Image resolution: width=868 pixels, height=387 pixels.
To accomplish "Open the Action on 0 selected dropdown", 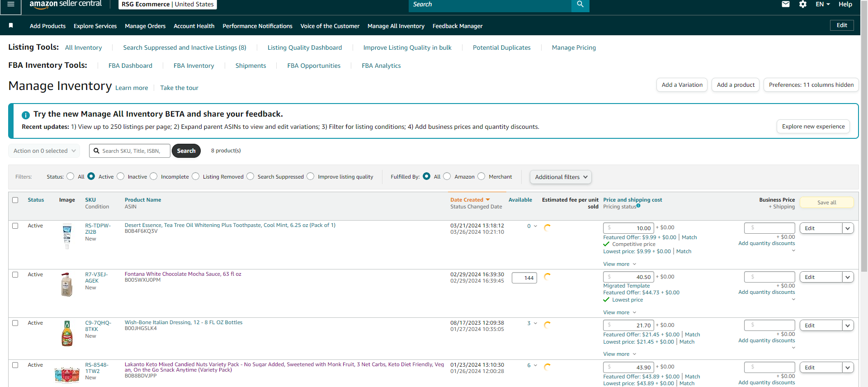I will (x=44, y=151).
